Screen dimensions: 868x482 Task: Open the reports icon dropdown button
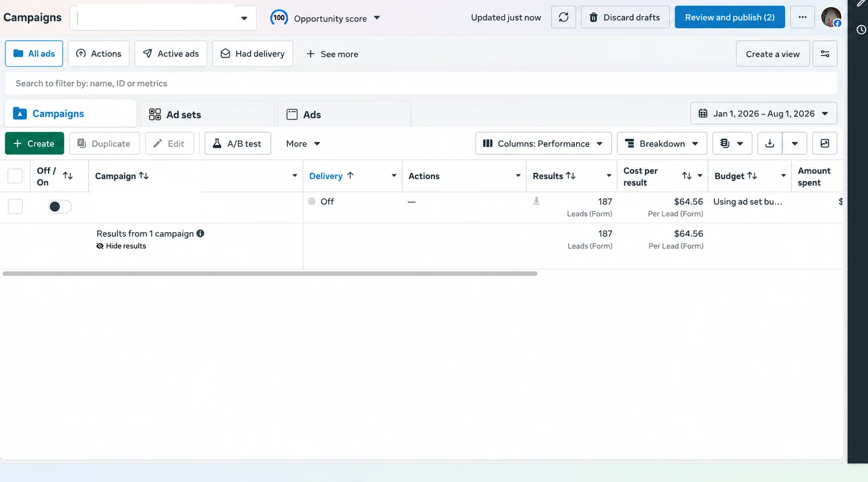click(732, 143)
